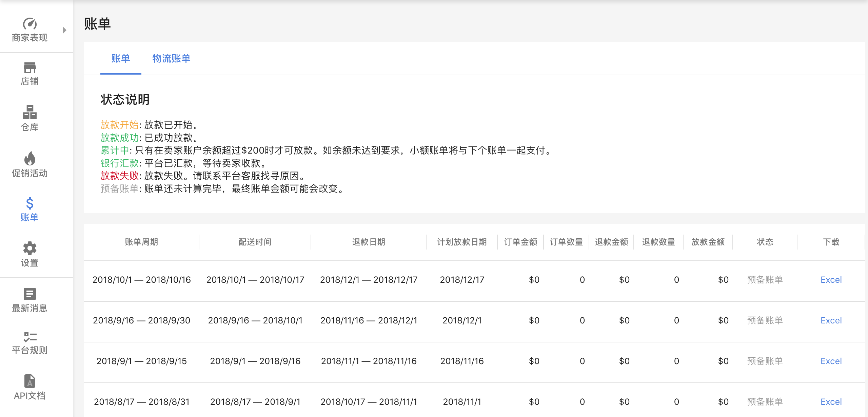Click the 状态 column header

[x=764, y=242]
